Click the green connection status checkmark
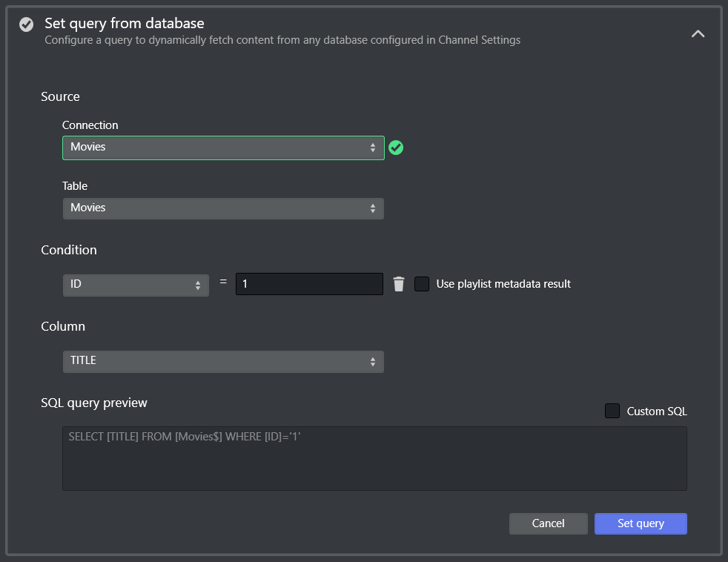 396,148
